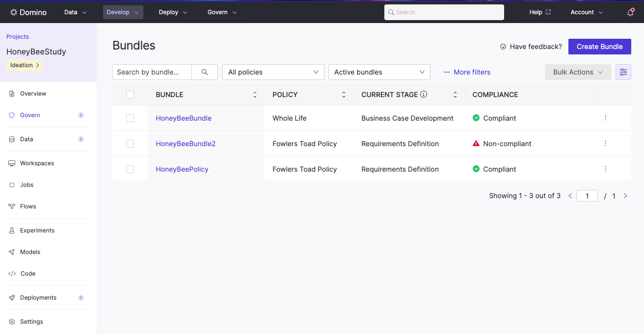Click the Create Bundle button
The width and height of the screenshot is (644, 334).
tap(599, 47)
